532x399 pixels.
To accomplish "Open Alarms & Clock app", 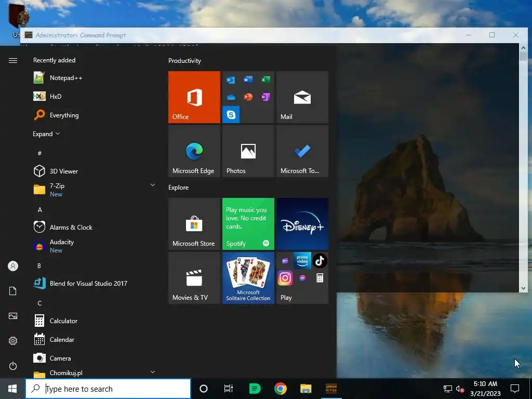I will 95,228.
